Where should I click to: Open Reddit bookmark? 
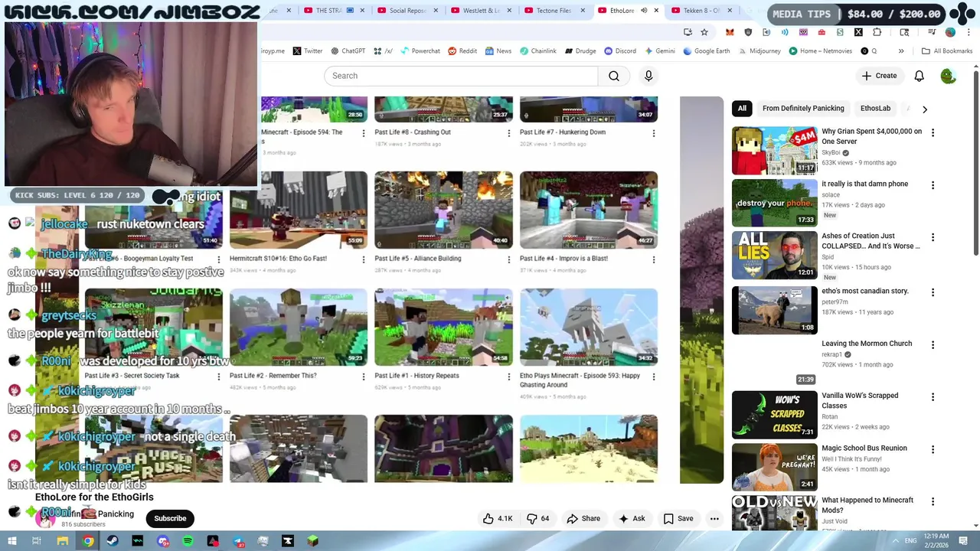(462, 51)
